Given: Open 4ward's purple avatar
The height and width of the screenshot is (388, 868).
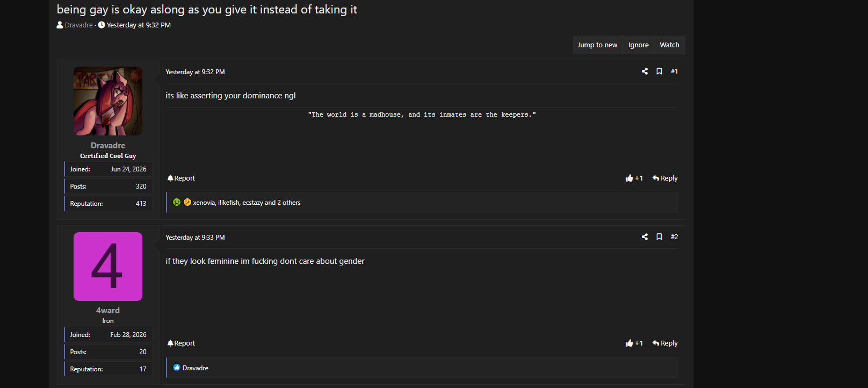Looking at the screenshot, I should click(x=108, y=267).
